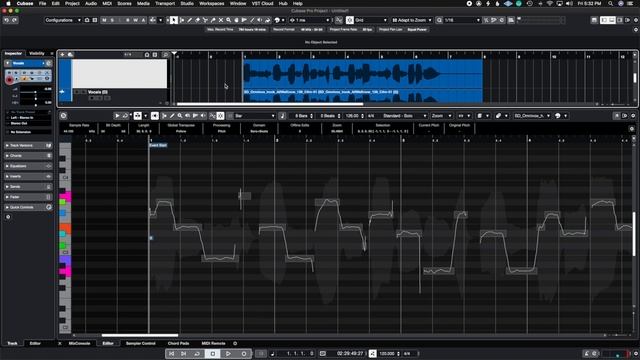Open the Adapt to Zoom dropdown

click(x=411, y=20)
